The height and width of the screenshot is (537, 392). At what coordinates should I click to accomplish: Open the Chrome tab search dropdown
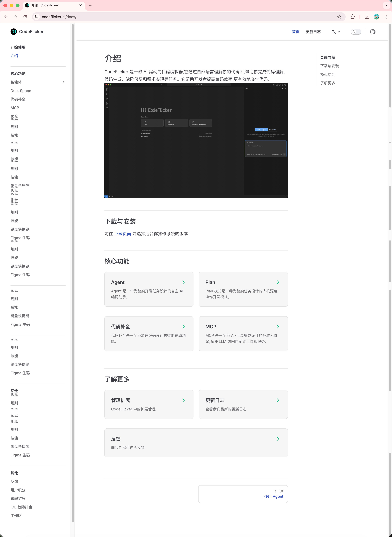tap(387, 5)
